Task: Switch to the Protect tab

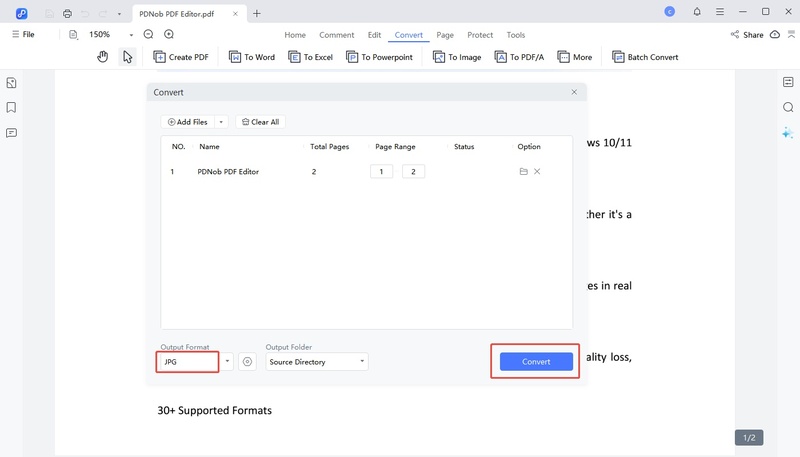Action: 480,35
